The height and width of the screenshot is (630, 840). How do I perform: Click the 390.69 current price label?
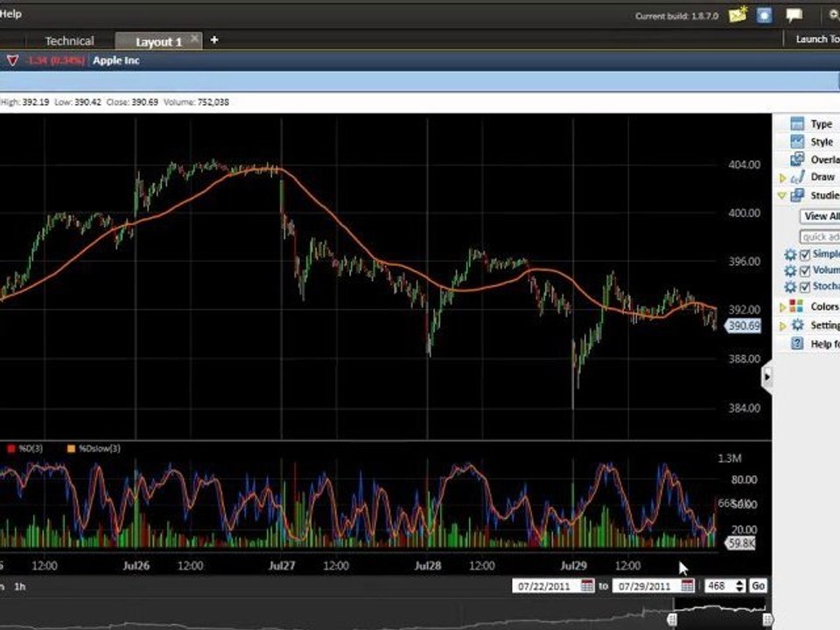[x=743, y=325]
